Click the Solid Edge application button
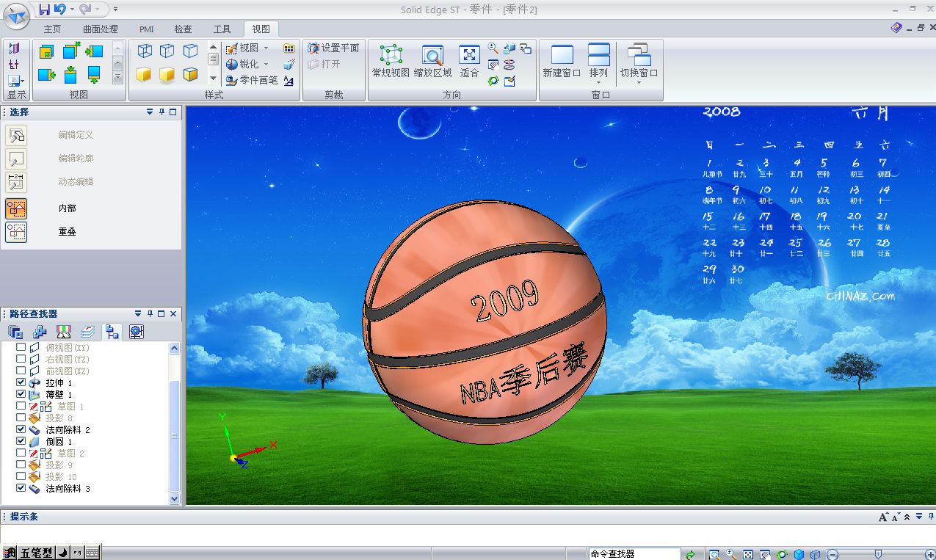 [x=16, y=15]
